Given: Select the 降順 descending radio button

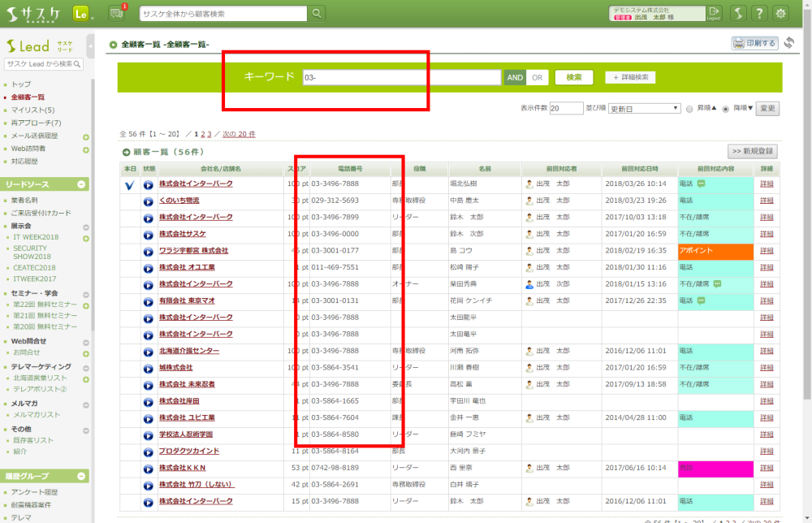Looking at the screenshot, I should point(727,108).
